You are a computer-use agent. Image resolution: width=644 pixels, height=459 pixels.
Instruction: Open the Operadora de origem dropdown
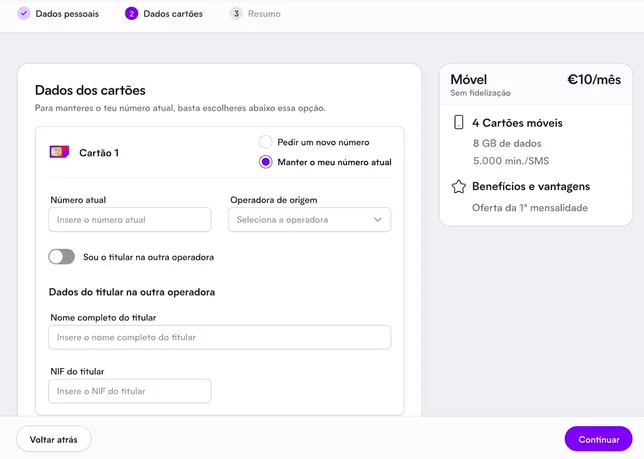pyautogui.click(x=309, y=220)
